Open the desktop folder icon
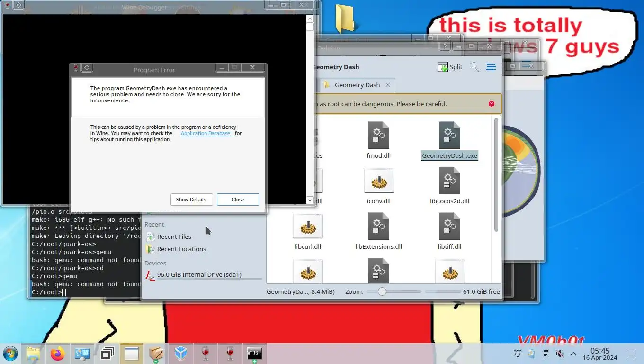This screenshot has width=644, height=364. coord(345,18)
